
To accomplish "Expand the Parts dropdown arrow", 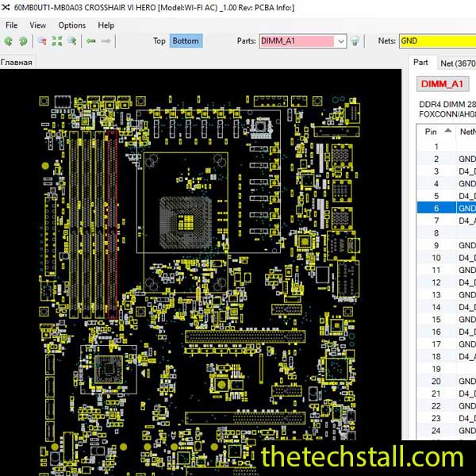I will pyautogui.click(x=341, y=41).
